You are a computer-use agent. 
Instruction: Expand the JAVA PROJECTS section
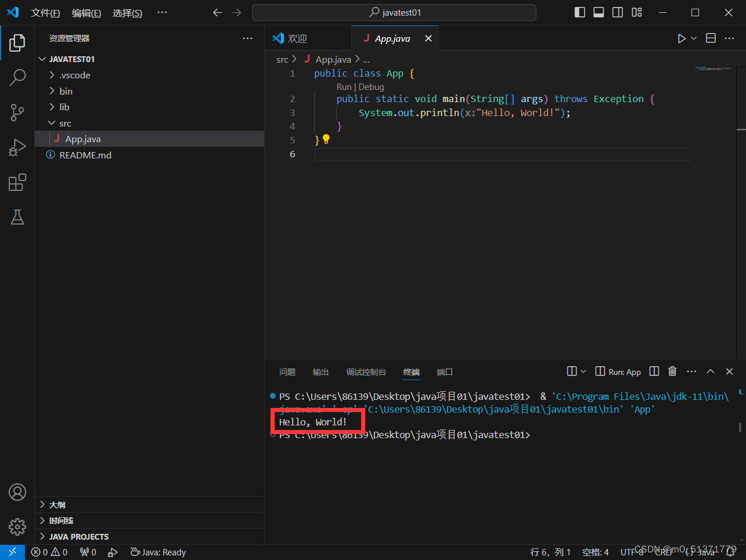[149, 537]
